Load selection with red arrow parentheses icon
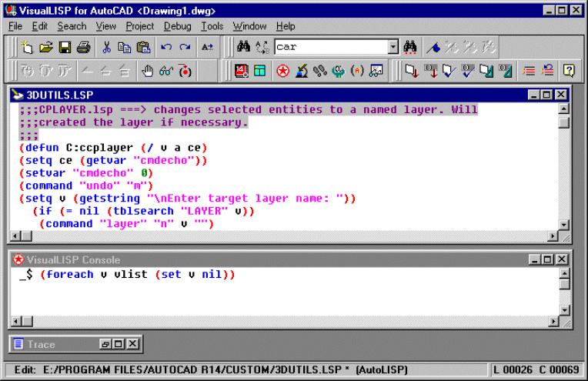 [x=430, y=71]
